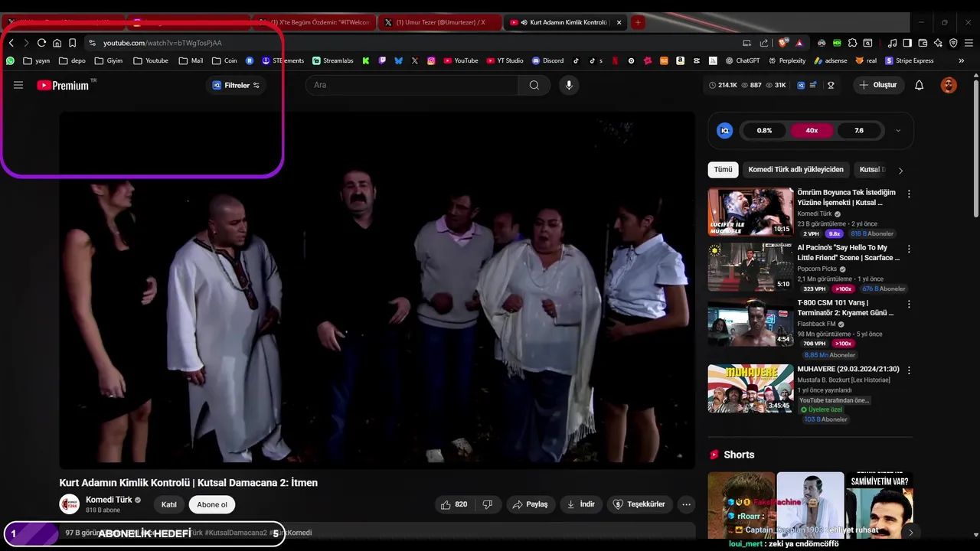This screenshot has height=551, width=980.
Task: Join channel with Katıl button
Action: point(169,504)
